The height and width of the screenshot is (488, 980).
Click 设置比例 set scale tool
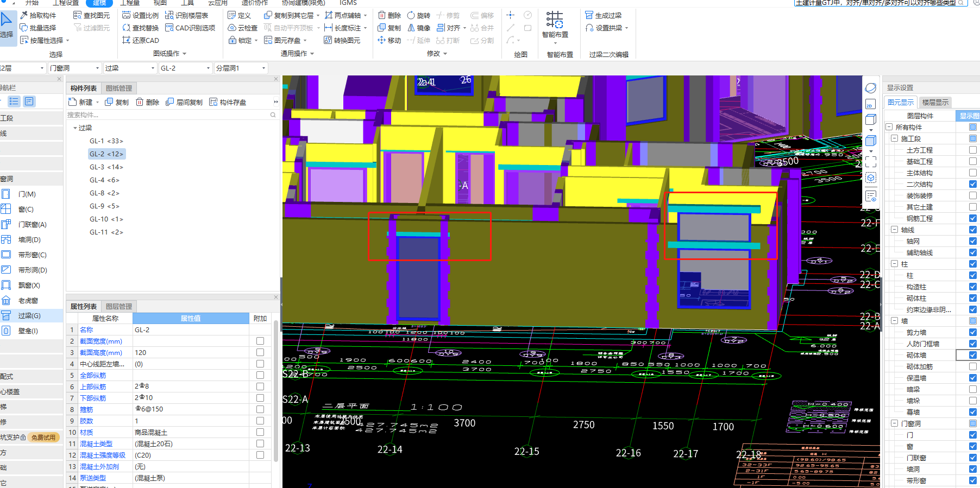pos(141,15)
